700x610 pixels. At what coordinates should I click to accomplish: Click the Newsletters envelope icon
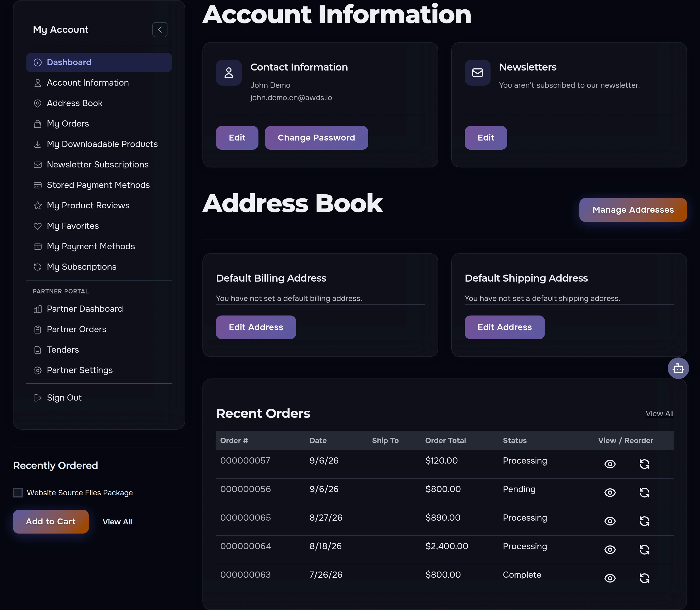[477, 72]
